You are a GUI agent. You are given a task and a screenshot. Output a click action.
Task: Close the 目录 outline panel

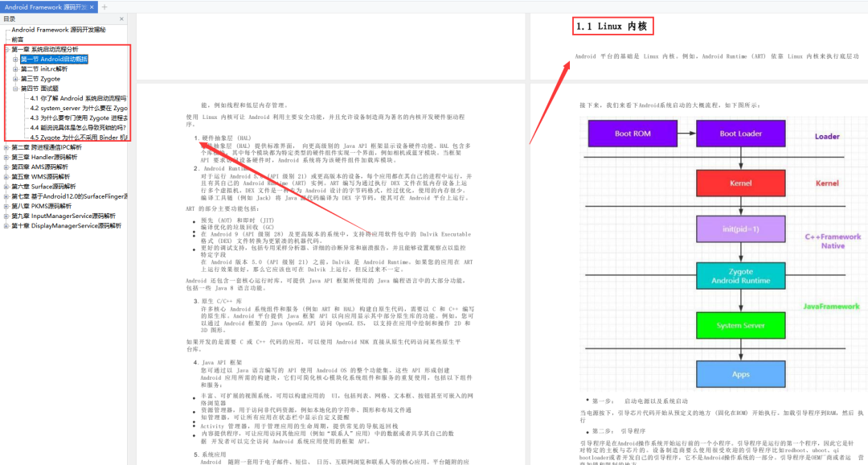pos(122,19)
